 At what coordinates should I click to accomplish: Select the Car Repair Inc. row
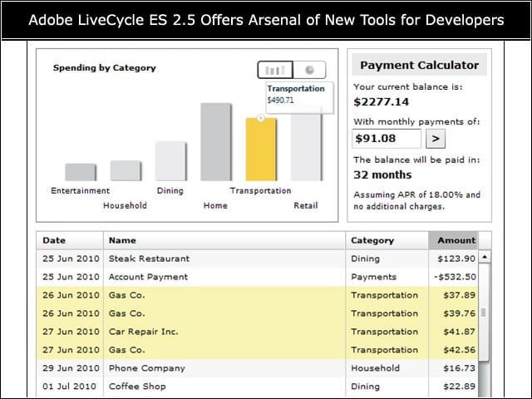(257, 332)
